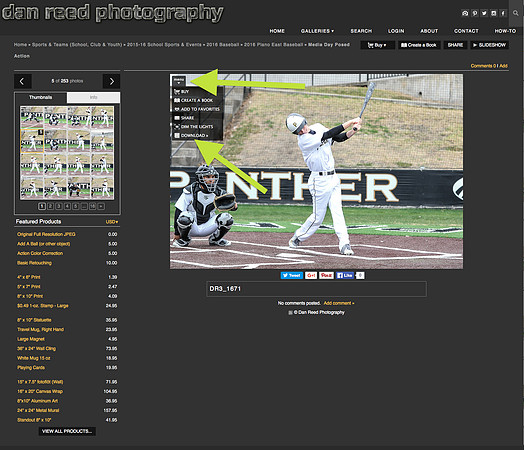Open the Facebook icon in header
The image size is (524, 450).
503,13
